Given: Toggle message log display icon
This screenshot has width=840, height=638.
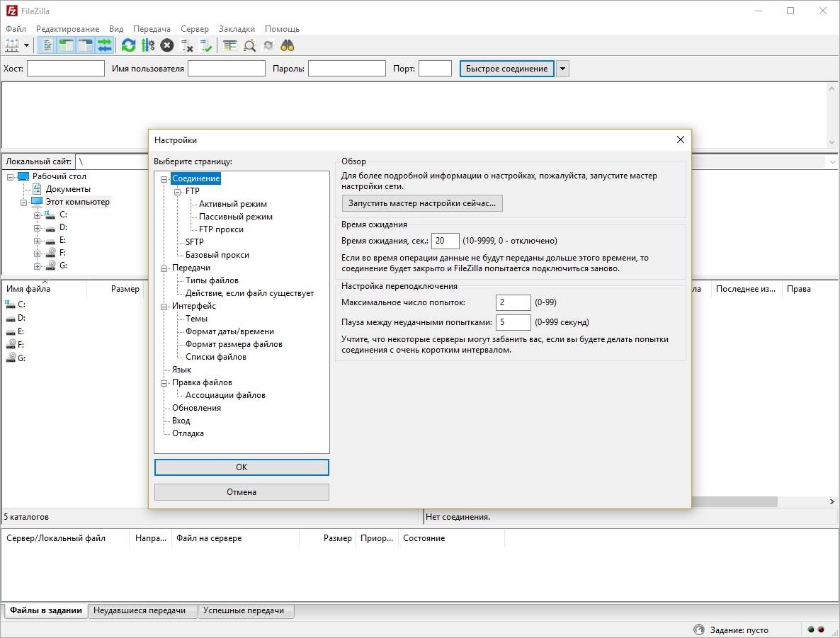Looking at the screenshot, I should coord(47,45).
